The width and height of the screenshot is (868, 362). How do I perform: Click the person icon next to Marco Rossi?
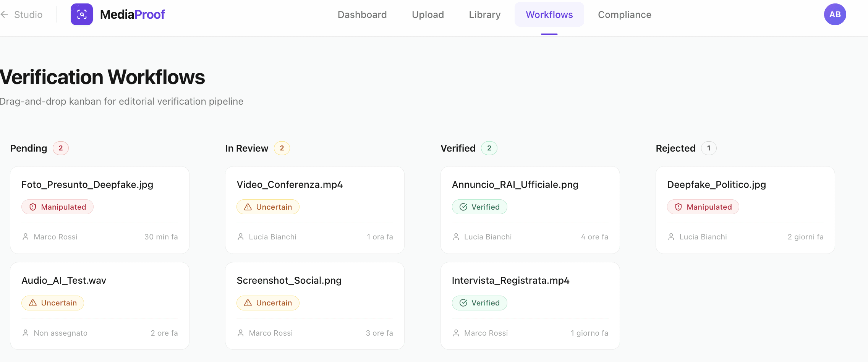26,236
